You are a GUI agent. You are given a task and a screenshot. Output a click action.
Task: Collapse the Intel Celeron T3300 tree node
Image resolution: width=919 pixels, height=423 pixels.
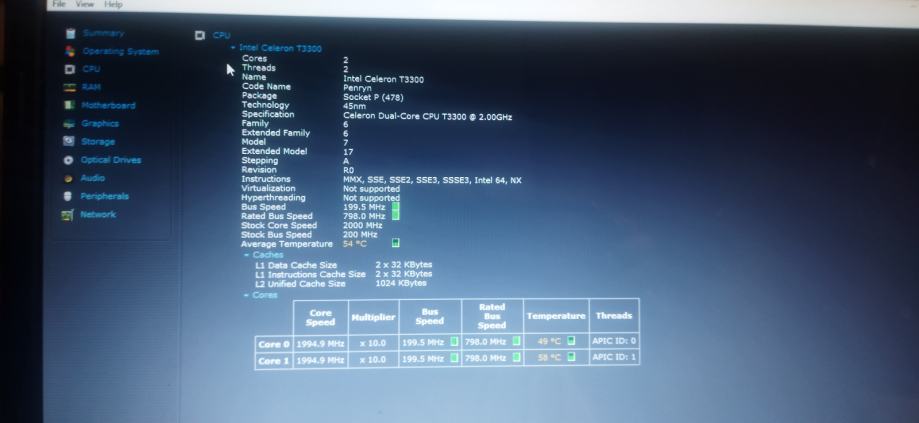point(233,47)
